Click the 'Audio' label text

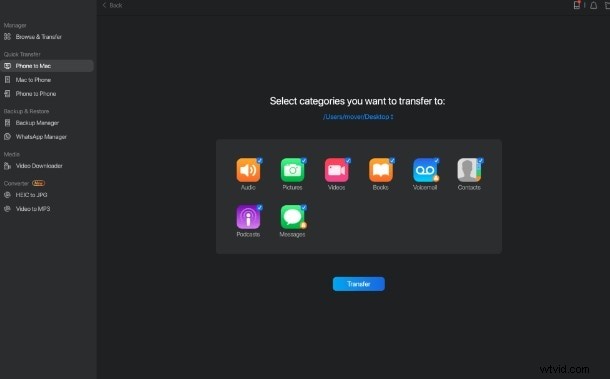248,188
